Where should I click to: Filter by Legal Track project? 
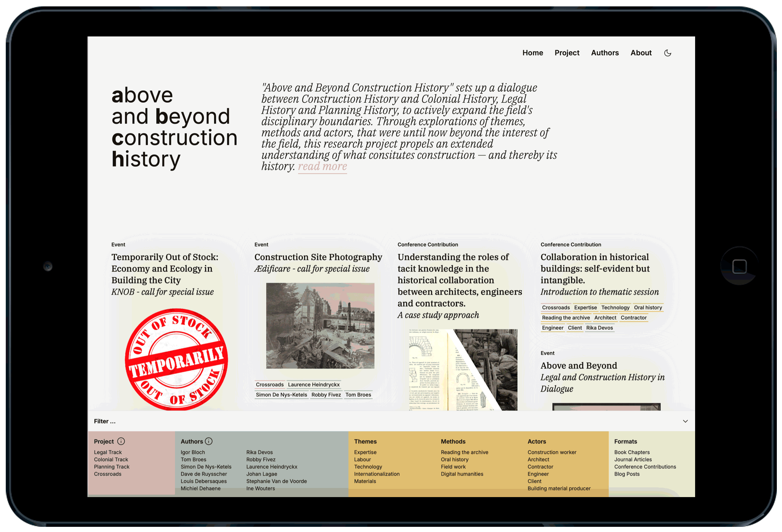[108, 452]
